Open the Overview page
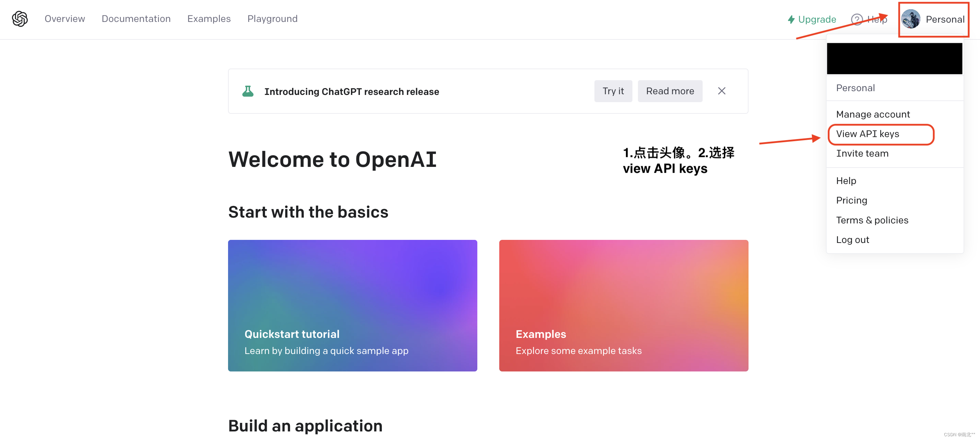980x440 pixels. point(65,19)
